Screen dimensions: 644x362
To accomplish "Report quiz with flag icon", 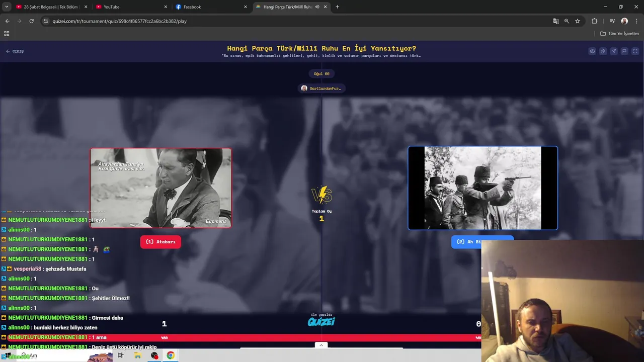I will tap(624, 51).
